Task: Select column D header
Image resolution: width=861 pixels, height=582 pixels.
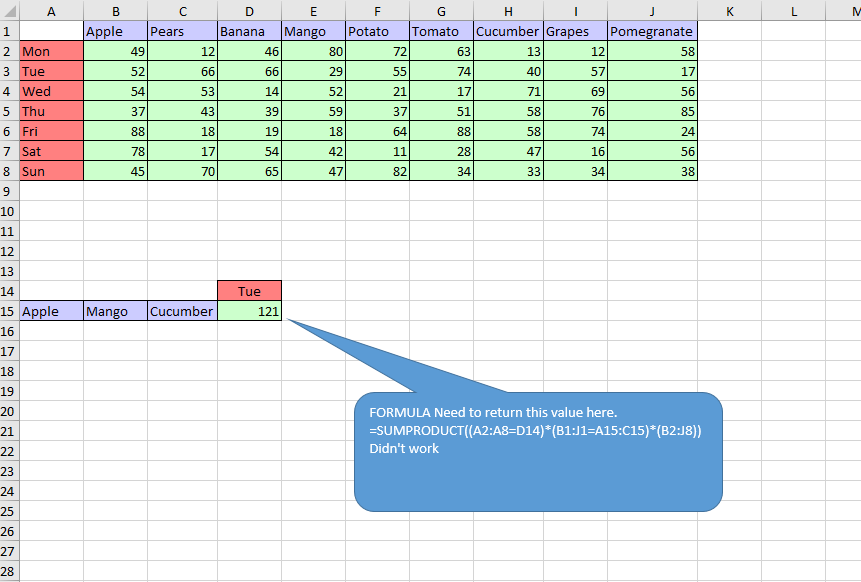Action: pyautogui.click(x=249, y=11)
